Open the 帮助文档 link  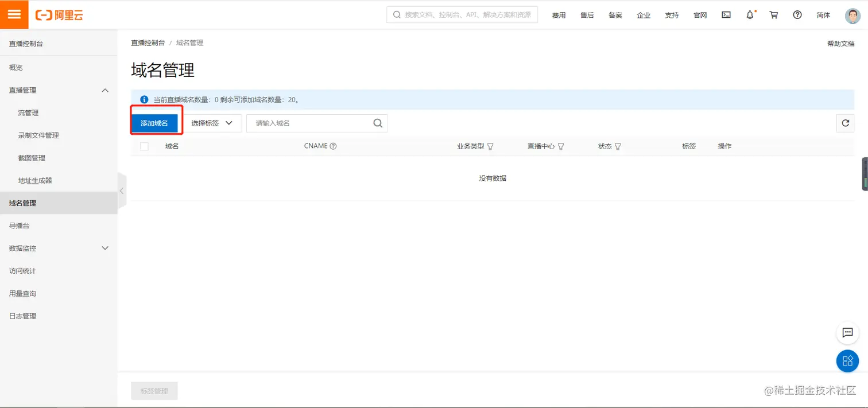click(x=840, y=44)
